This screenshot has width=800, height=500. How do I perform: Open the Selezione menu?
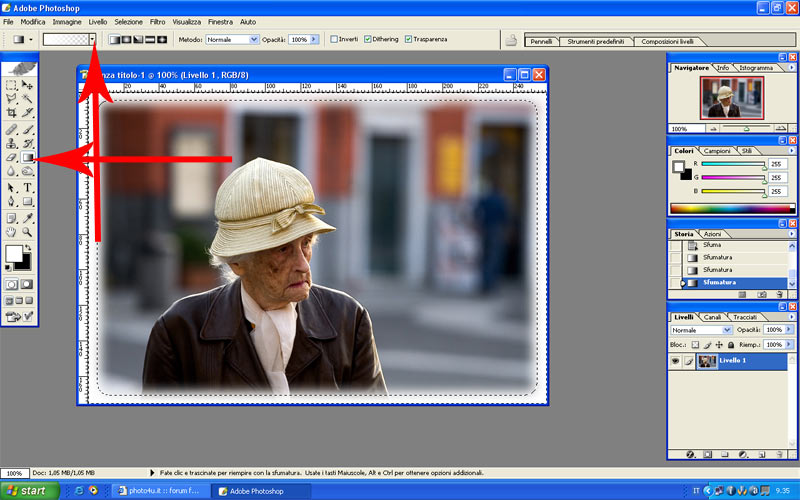pos(128,22)
